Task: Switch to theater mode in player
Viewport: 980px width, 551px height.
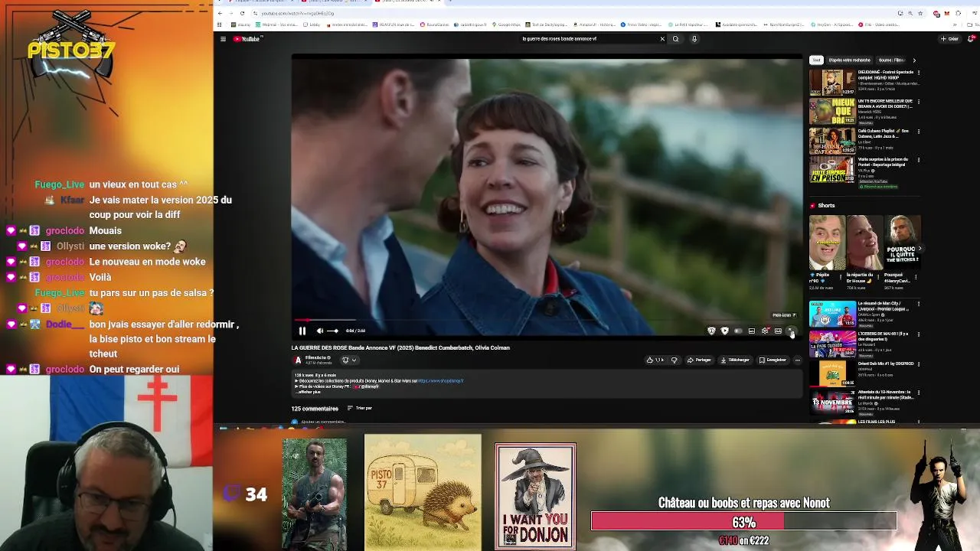Action: click(x=778, y=331)
